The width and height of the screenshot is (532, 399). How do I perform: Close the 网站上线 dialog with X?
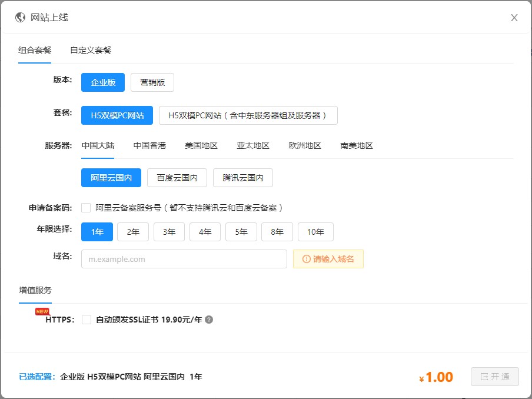pyautogui.click(x=514, y=18)
